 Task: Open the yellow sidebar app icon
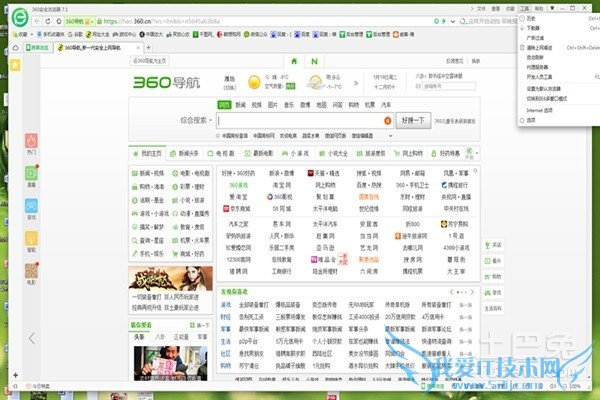coord(31,238)
